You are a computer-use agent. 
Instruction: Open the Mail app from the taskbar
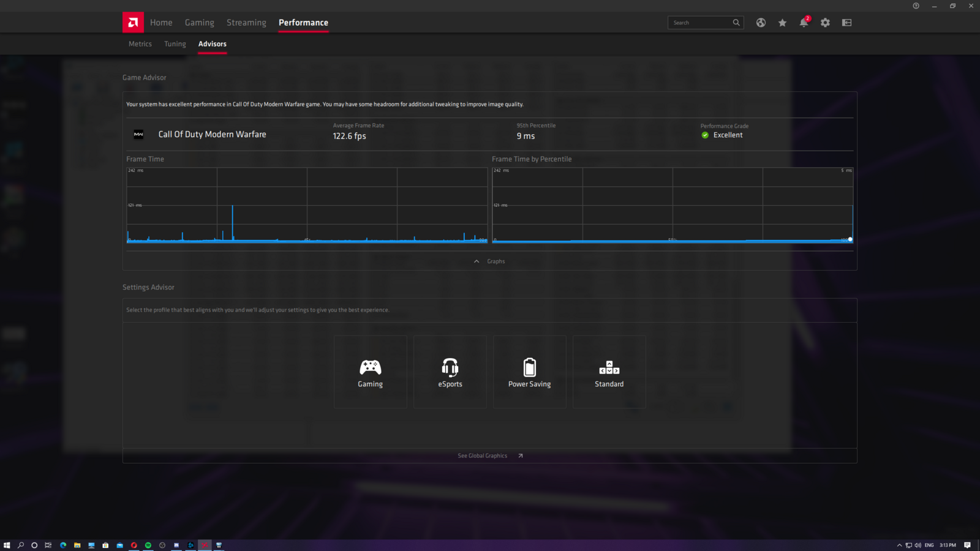tap(119, 545)
